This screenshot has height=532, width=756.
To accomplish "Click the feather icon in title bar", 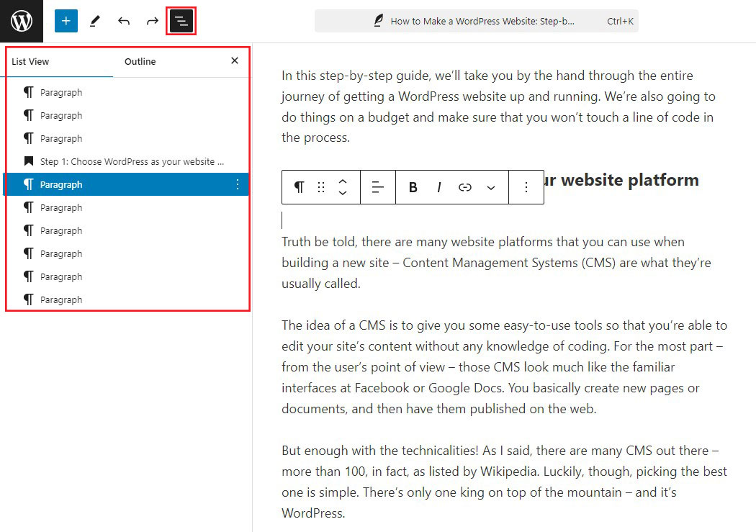I will (x=379, y=21).
